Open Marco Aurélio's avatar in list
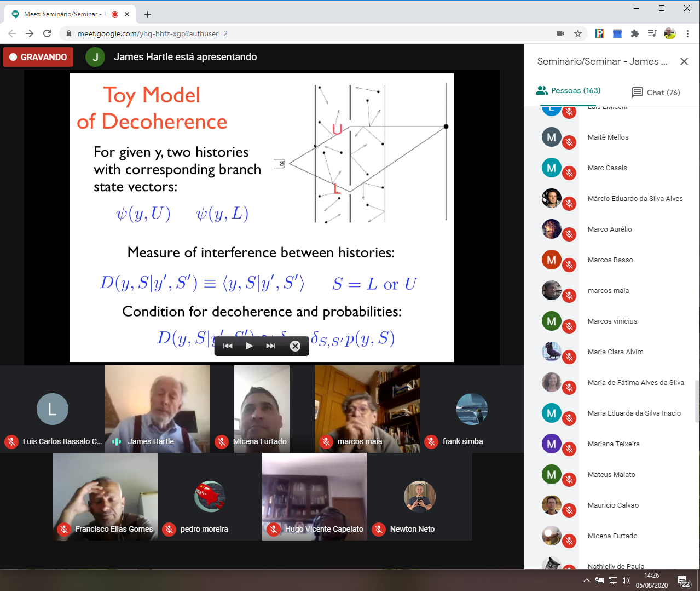The image size is (700, 592). [552, 229]
